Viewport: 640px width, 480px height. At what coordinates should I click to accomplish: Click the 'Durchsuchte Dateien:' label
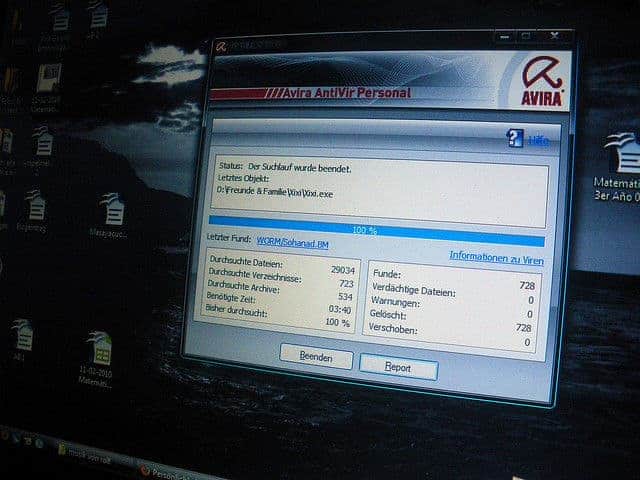tap(246, 261)
